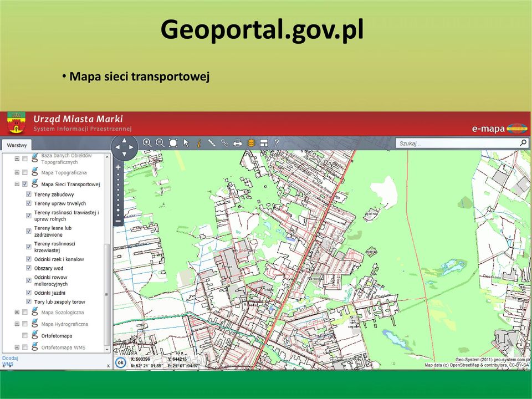
Task: Expand the Mapa Sozologiczna group
Action: (17, 312)
